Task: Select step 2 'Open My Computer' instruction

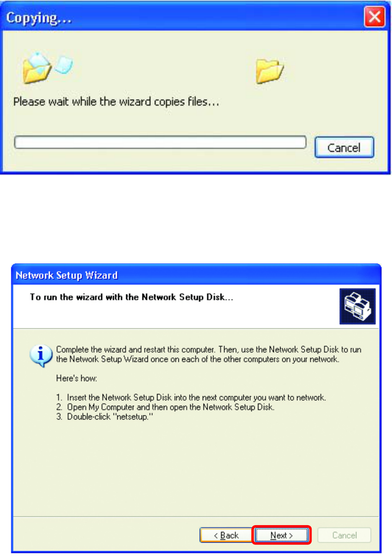Action: (x=165, y=407)
